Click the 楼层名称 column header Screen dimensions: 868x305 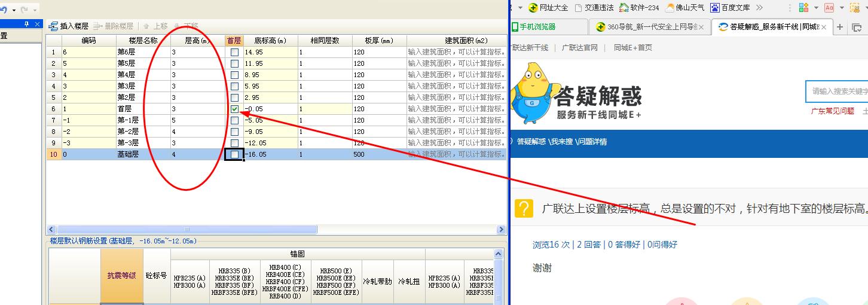pyautogui.click(x=143, y=41)
